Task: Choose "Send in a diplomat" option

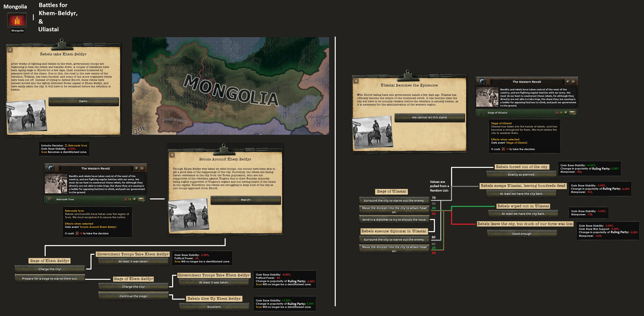Action: pyautogui.click(x=394, y=220)
